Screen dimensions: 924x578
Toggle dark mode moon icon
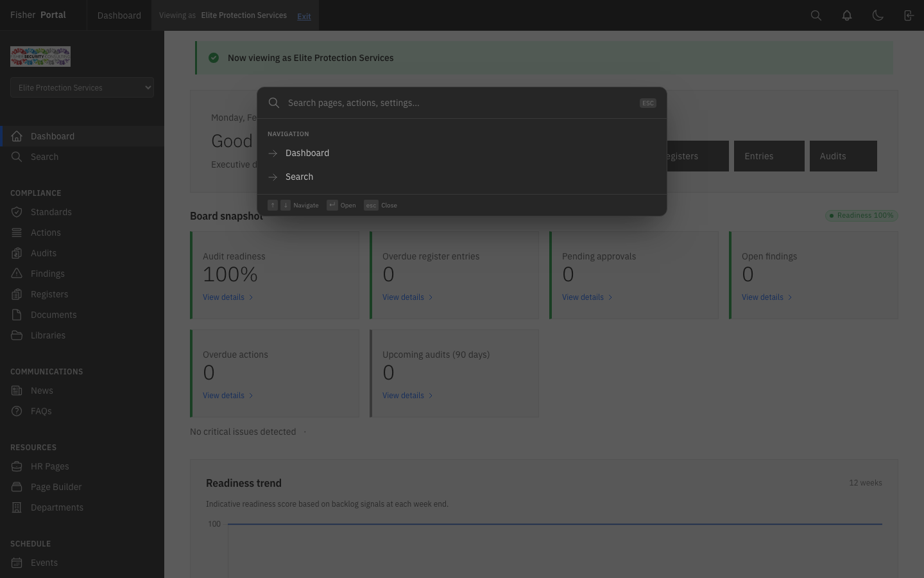click(878, 15)
